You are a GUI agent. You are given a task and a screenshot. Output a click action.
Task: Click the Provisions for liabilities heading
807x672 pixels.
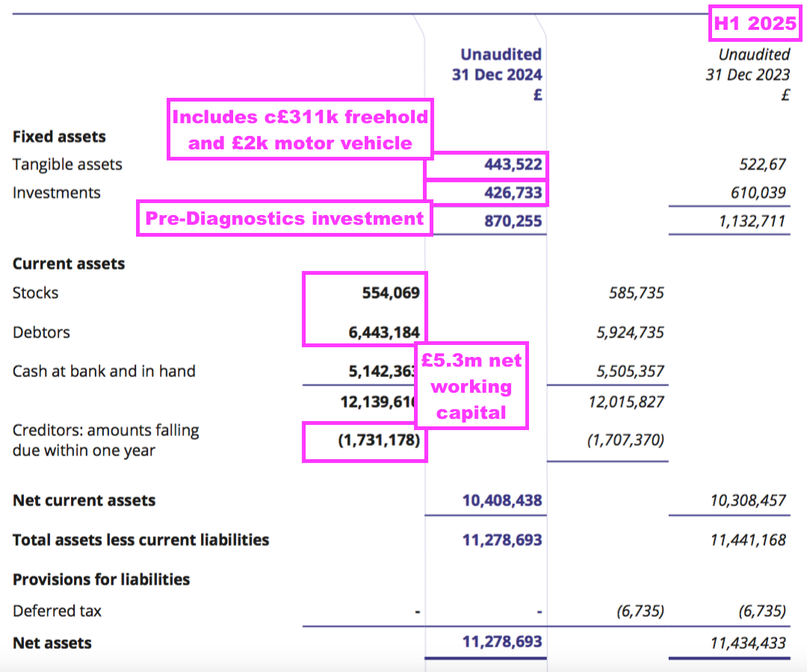(x=101, y=579)
